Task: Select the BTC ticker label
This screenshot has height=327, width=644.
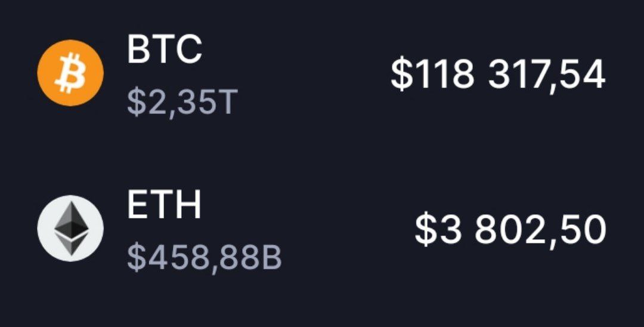Action: tap(165, 50)
